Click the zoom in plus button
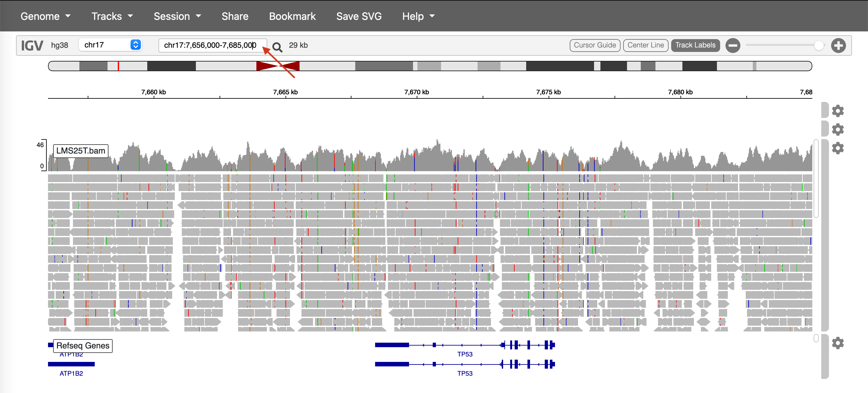Image resolution: width=868 pixels, height=393 pixels. pyautogui.click(x=838, y=45)
